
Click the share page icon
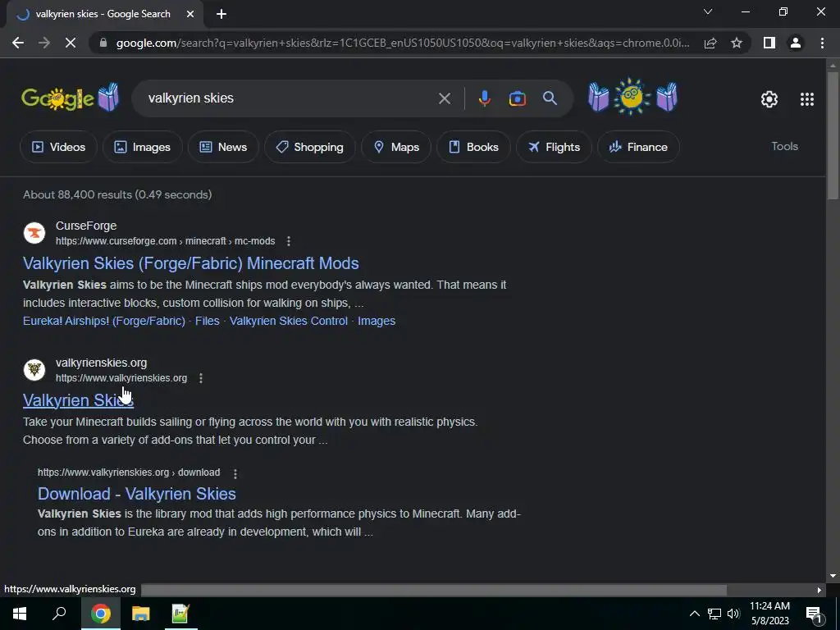click(x=710, y=43)
